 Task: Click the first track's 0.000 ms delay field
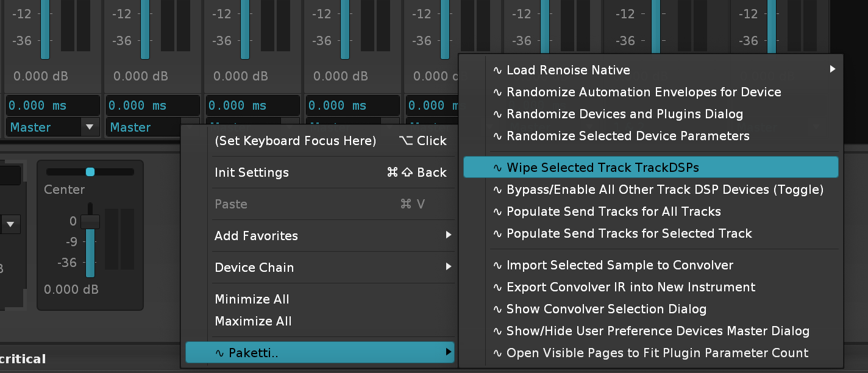[x=52, y=105]
